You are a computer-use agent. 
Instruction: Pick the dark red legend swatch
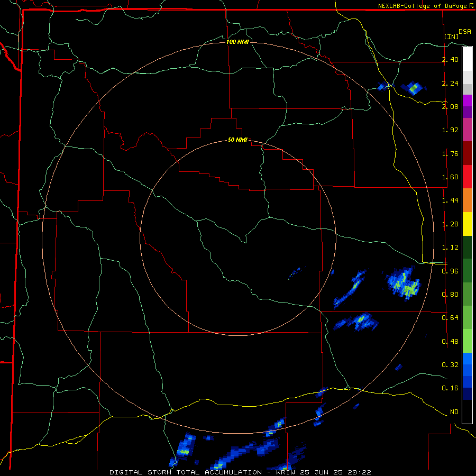coord(467,153)
